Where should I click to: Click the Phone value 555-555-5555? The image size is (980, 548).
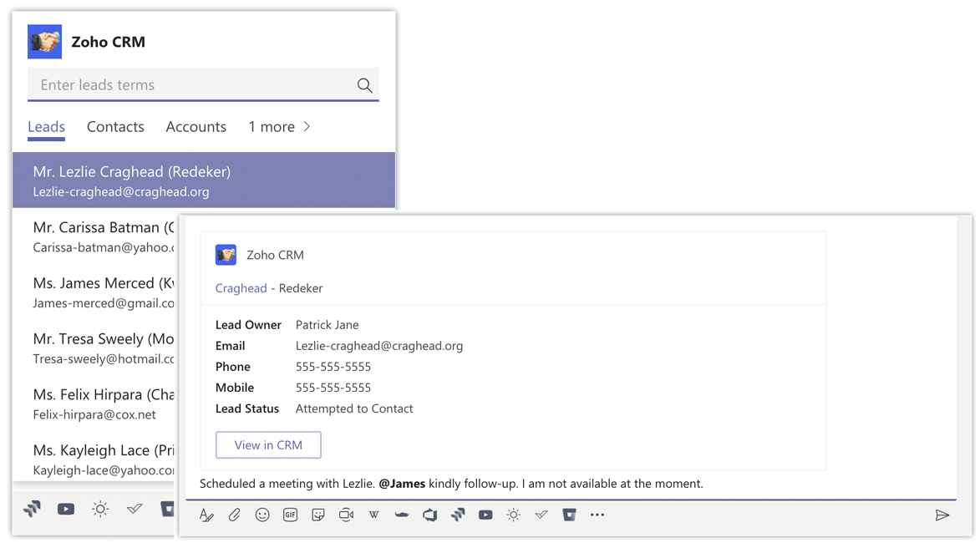[333, 367]
